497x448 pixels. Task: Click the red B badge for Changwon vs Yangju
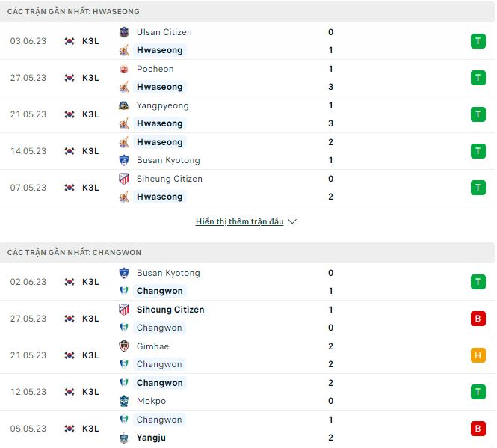(x=478, y=429)
